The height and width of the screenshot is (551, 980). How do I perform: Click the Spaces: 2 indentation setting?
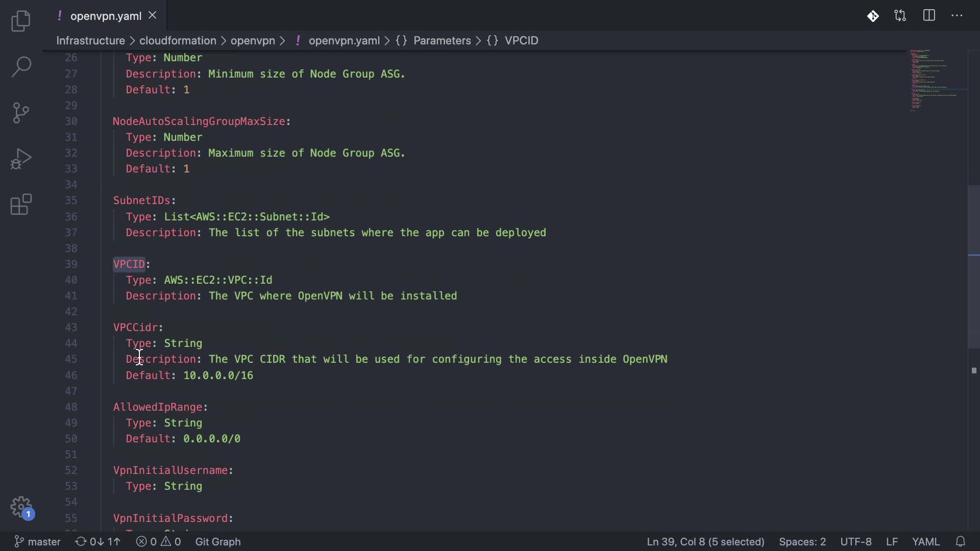(802, 541)
